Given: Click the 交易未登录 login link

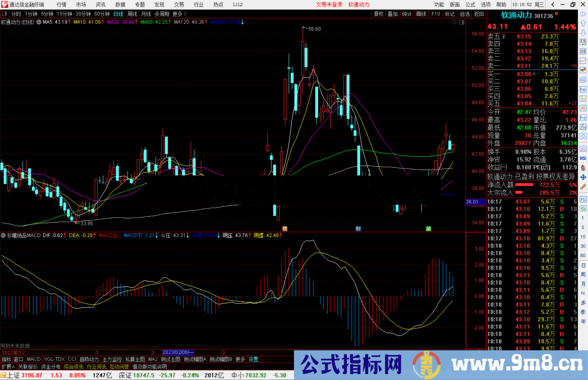Looking at the screenshot, I should coord(329,4).
